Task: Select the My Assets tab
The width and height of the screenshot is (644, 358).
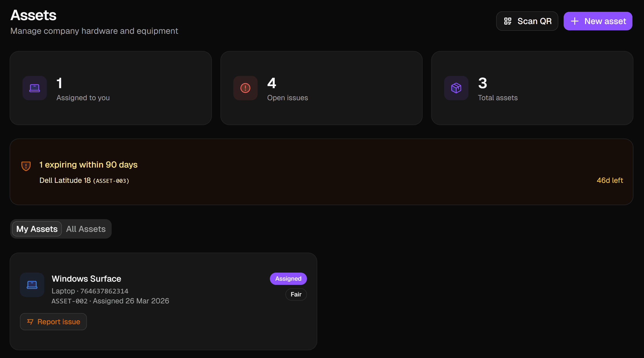Action: [37, 229]
